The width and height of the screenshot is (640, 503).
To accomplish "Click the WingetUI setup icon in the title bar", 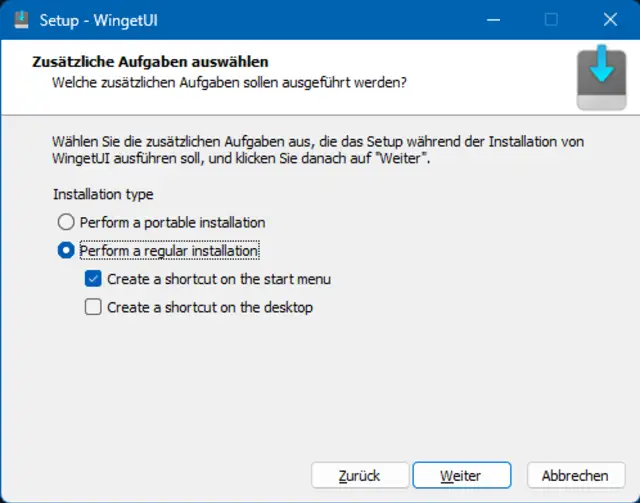I will (21, 19).
